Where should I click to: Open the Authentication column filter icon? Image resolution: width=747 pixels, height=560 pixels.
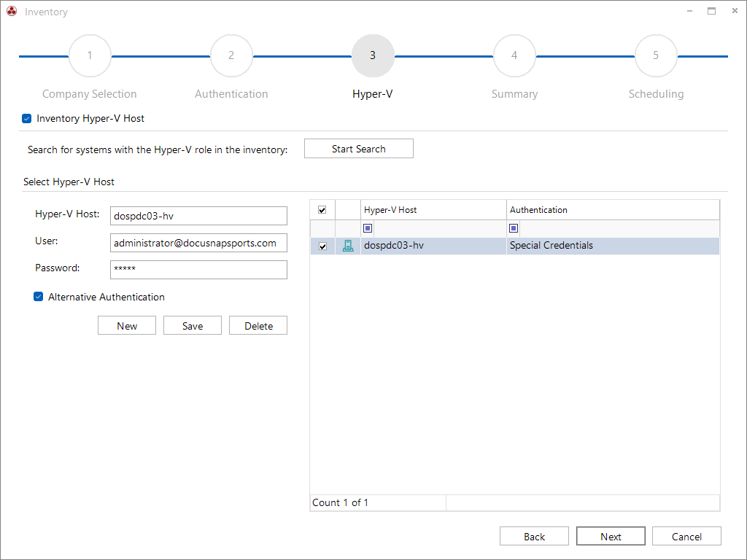[514, 228]
